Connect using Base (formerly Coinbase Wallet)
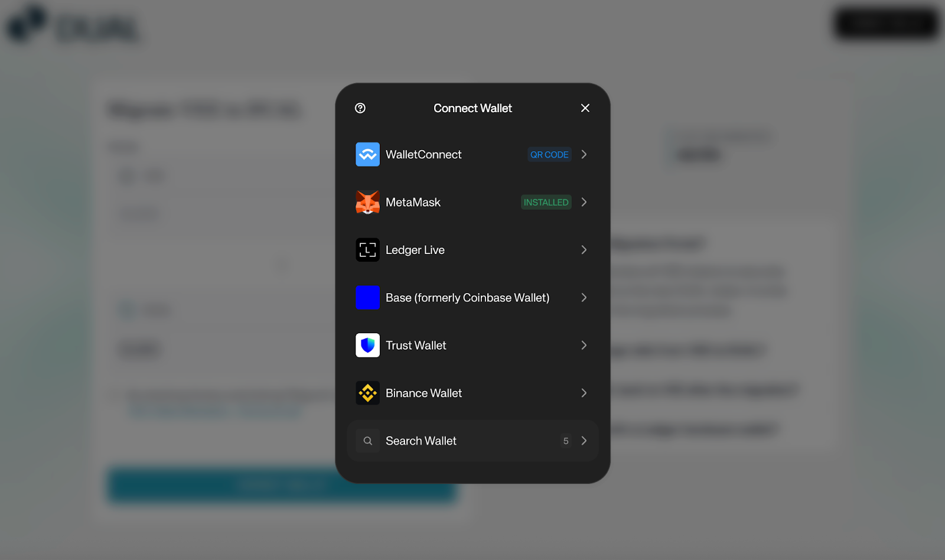Viewport: 945px width, 560px height. 467,298
